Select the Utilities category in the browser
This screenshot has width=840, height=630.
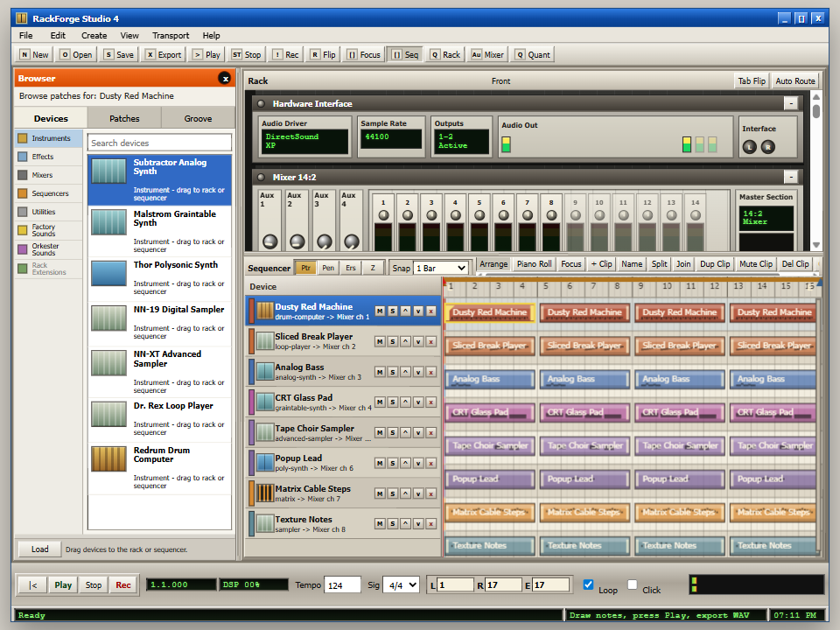(x=48, y=212)
